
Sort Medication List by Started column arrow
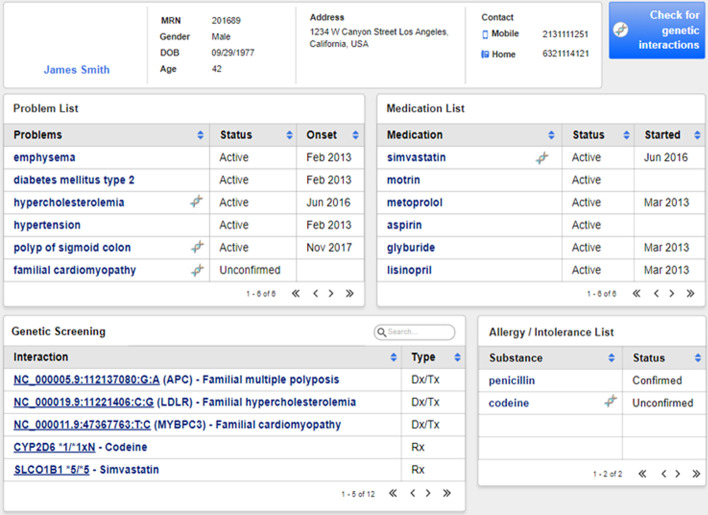(x=695, y=135)
